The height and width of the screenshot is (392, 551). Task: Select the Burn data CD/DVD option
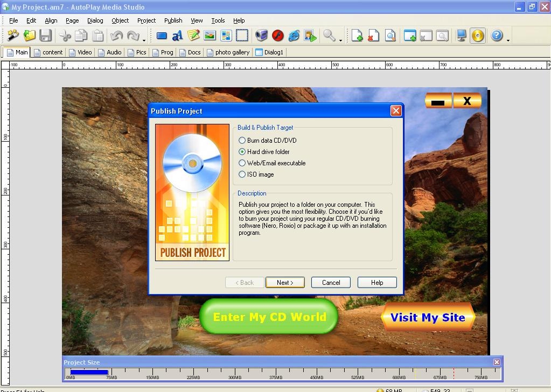click(x=242, y=141)
